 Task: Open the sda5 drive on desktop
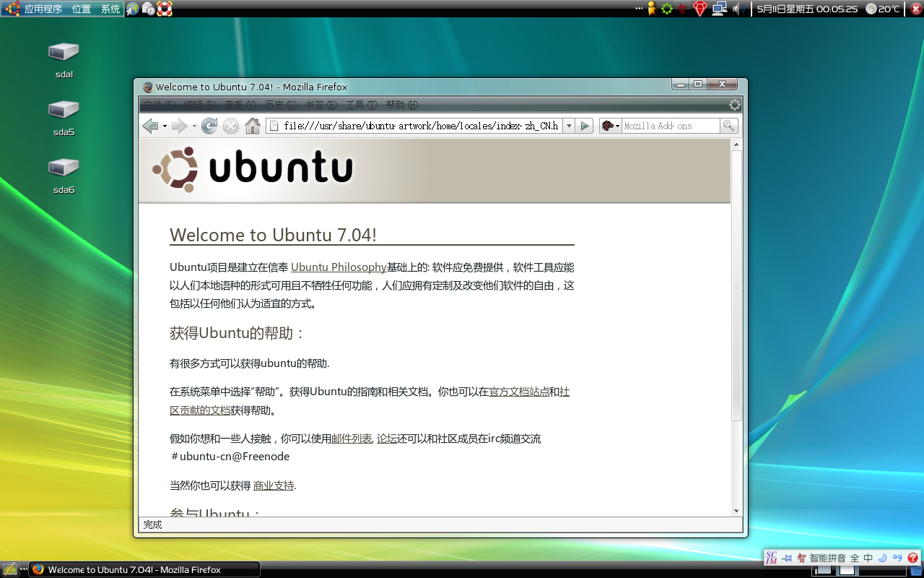pos(64,118)
